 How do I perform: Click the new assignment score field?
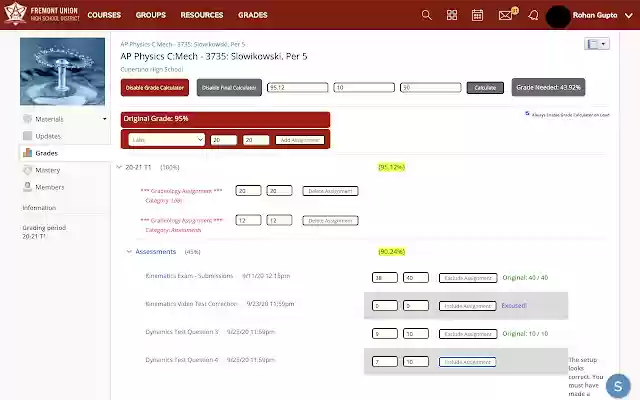tap(224, 140)
